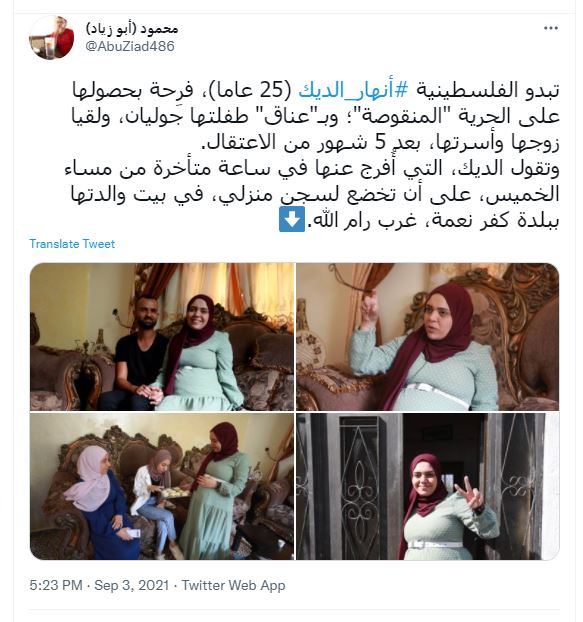Open the photo of couple on sofa

click(x=162, y=337)
